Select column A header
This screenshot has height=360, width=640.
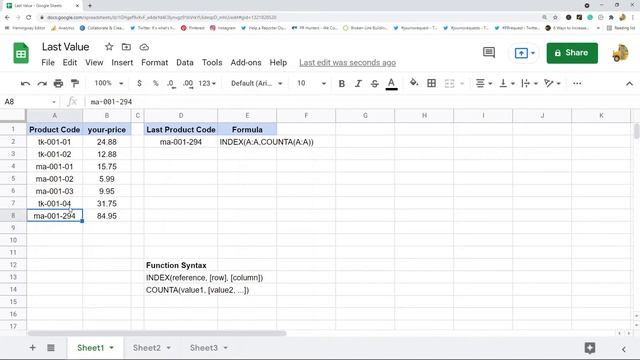[x=54, y=116]
